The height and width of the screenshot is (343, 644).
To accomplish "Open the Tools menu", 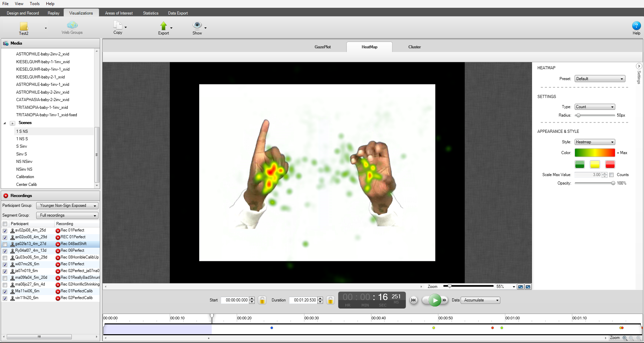I will (x=34, y=4).
